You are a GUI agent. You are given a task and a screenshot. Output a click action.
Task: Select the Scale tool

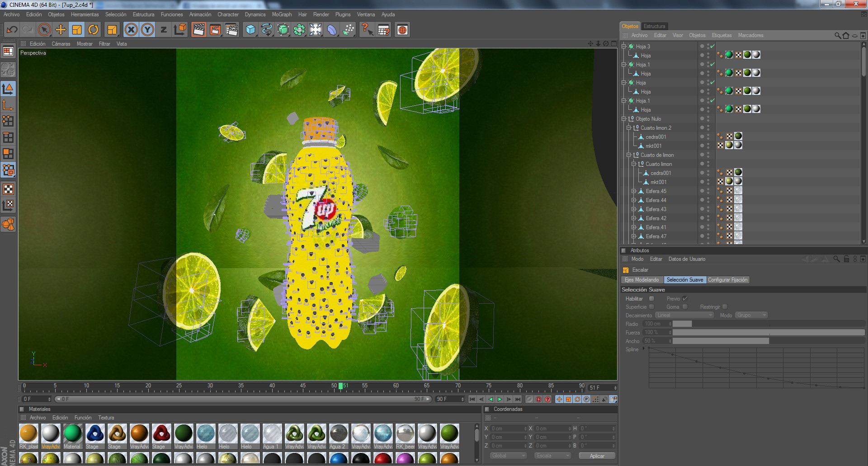(x=77, y=30)
